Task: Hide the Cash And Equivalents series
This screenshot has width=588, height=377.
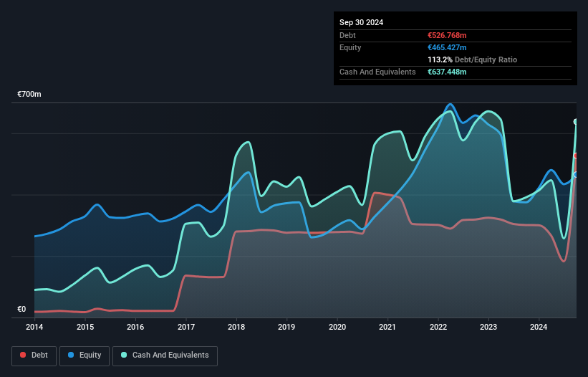Action: click(165, 355)
